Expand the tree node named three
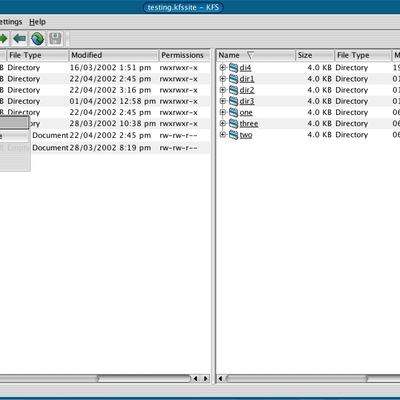 pos(223,123)
